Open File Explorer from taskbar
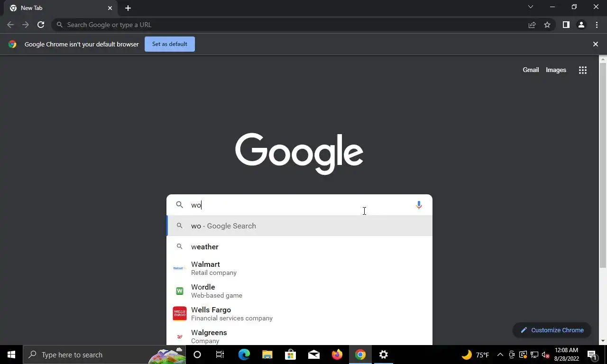Viewport: 607px width, 364px height. click(267, 355)
